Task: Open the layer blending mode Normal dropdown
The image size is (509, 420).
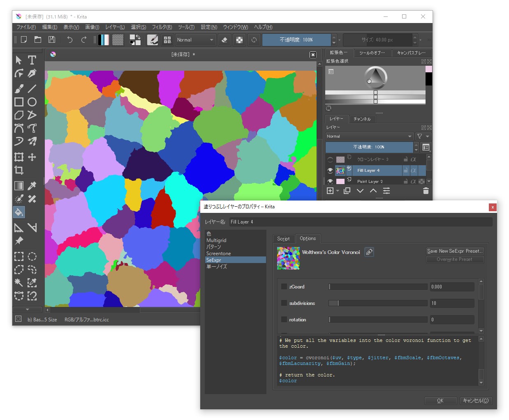Action: click(369, 136)
